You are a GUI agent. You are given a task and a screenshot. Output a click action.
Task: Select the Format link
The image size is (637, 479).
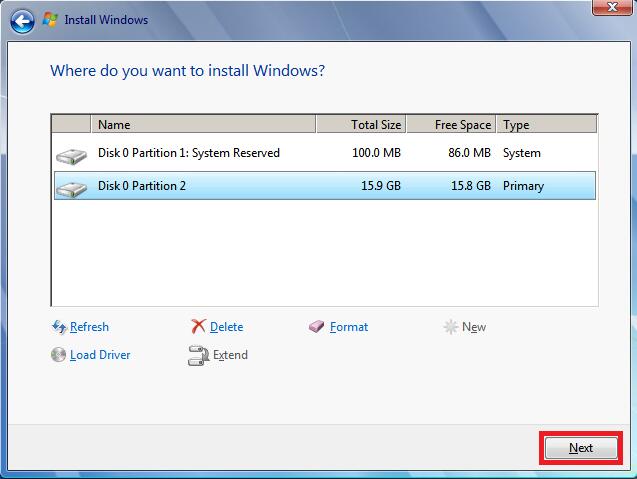pos(349,327)
